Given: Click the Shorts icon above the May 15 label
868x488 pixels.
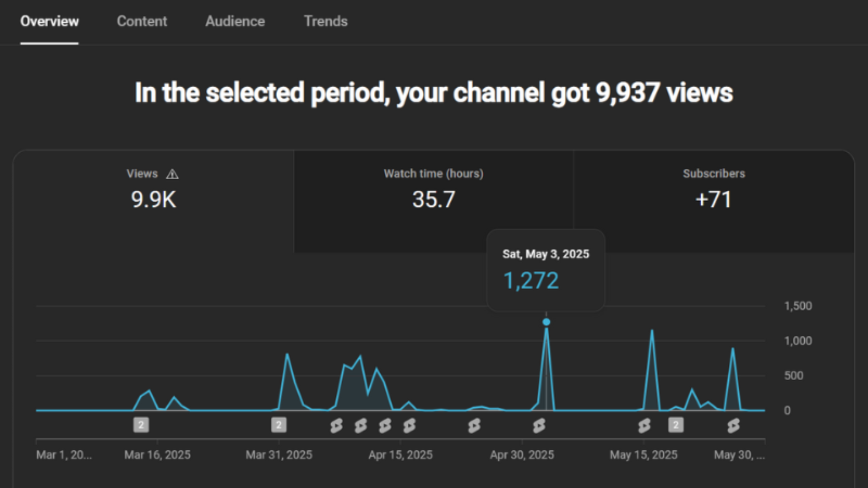Looking at the screenshot, I should (x=644, y=426).
